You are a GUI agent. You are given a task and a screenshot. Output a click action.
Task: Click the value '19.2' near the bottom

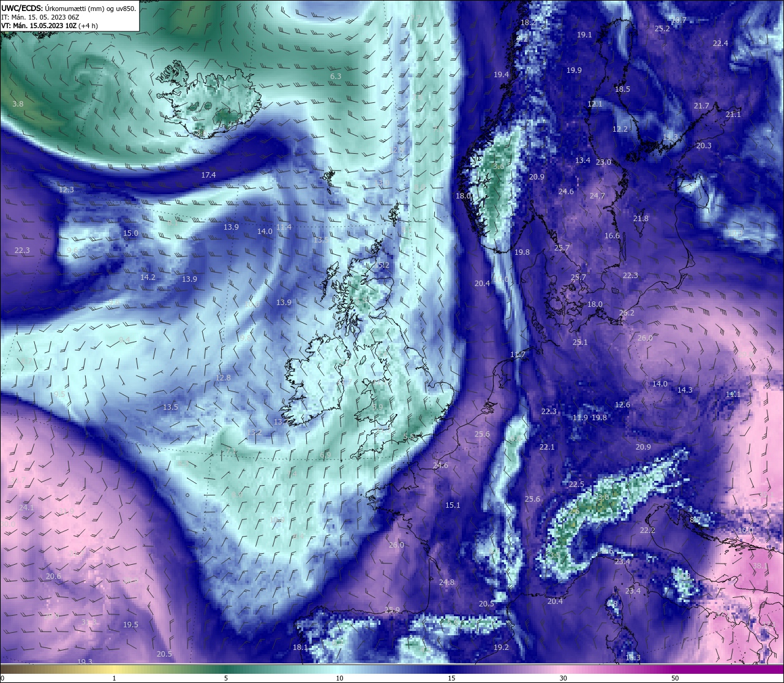(501, 647)
